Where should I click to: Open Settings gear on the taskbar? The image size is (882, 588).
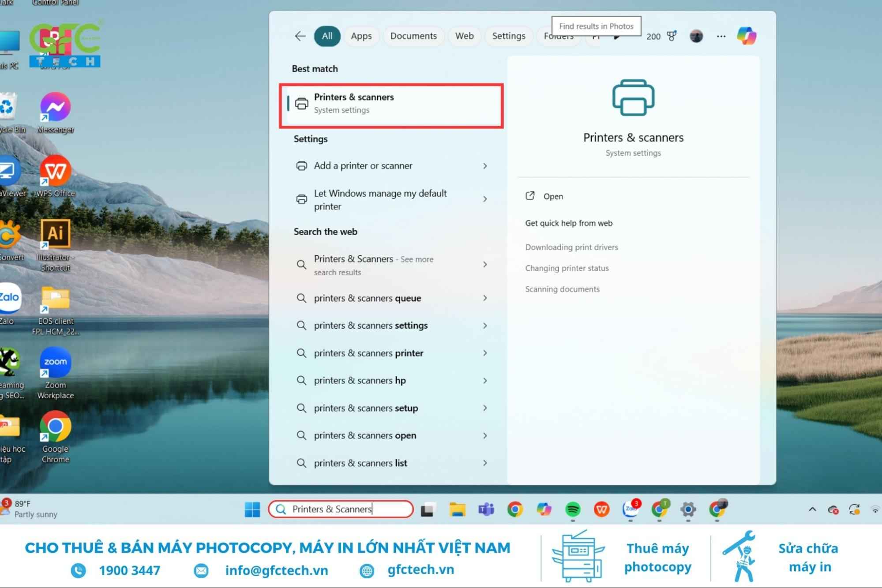pyautogui.click(x=688, y=510)
